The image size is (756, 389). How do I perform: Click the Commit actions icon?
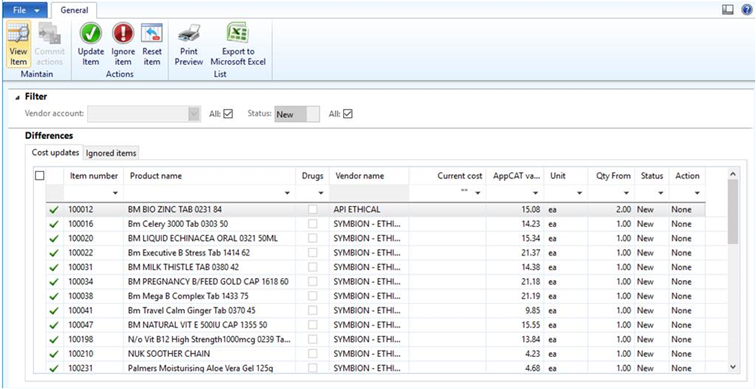tap(50, 44)
